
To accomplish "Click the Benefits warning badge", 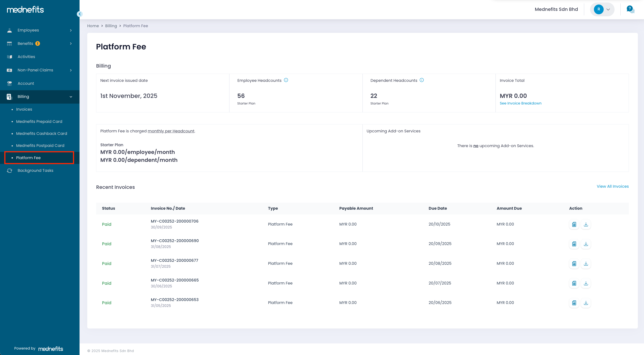I will [38, 44].
